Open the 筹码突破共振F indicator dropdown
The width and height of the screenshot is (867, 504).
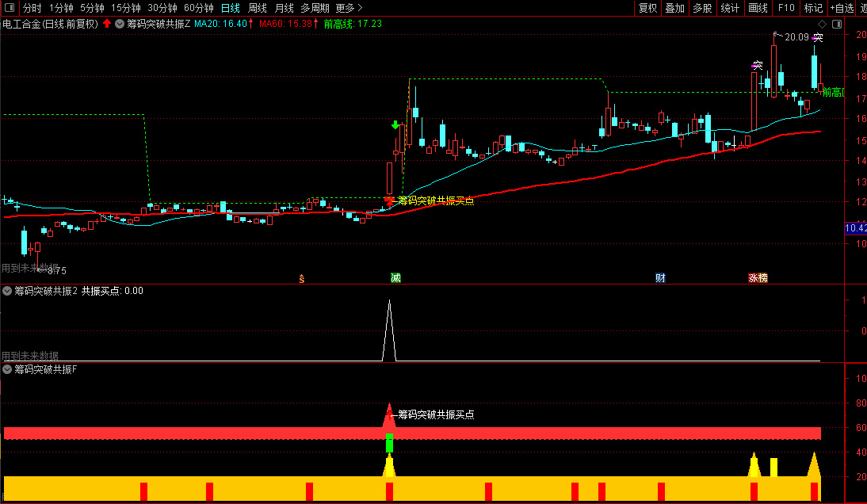(7, 369)
